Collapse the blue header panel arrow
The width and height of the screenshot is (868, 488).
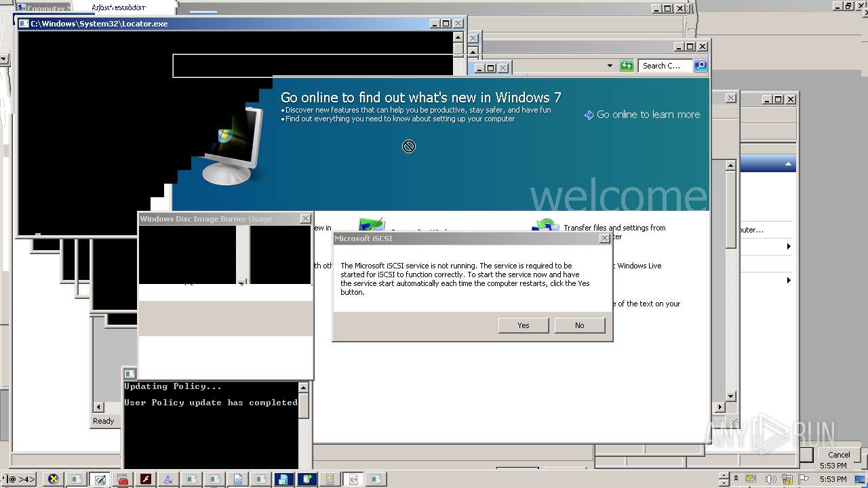pos(788,164)
